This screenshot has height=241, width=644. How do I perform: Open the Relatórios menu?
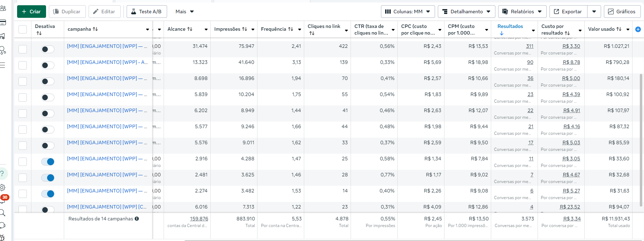[x=522, y=12]
